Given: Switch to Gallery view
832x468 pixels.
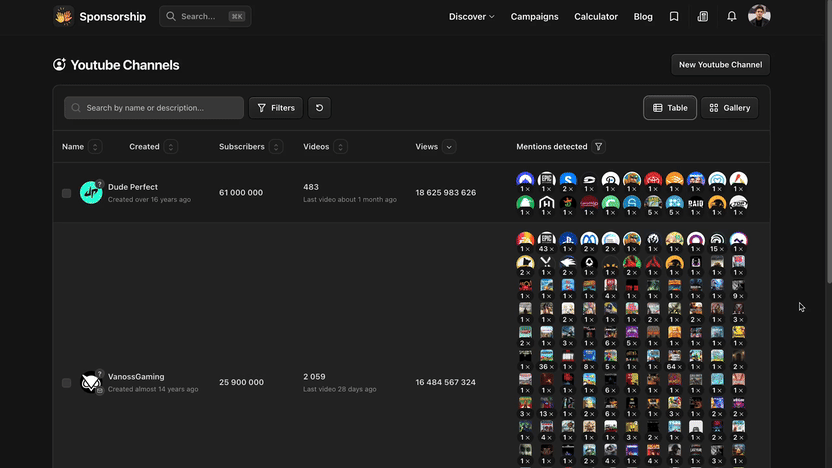Looking at the screenshot, I should [730, 108].
